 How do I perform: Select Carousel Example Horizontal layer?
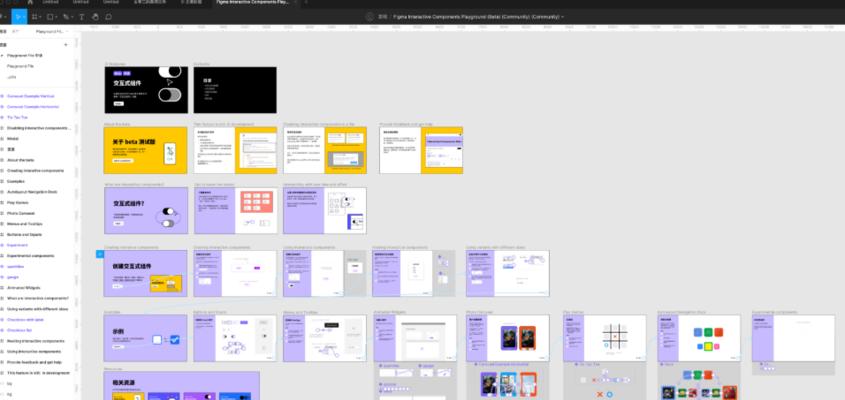33,107
